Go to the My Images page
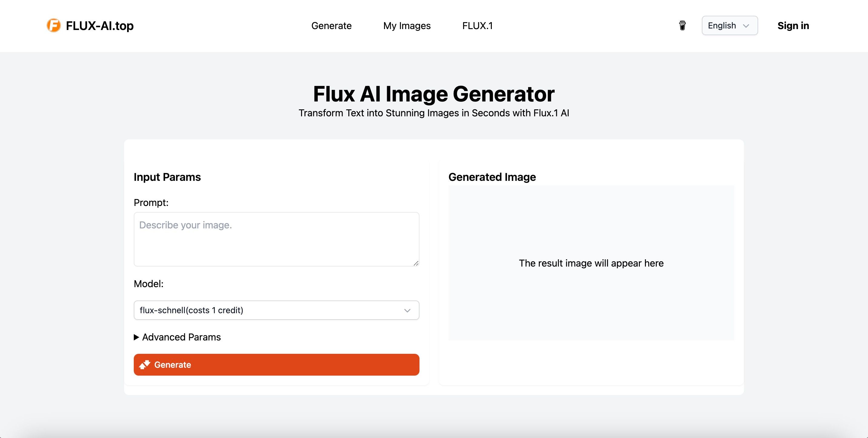868x438 pixels. coord(407,26)
